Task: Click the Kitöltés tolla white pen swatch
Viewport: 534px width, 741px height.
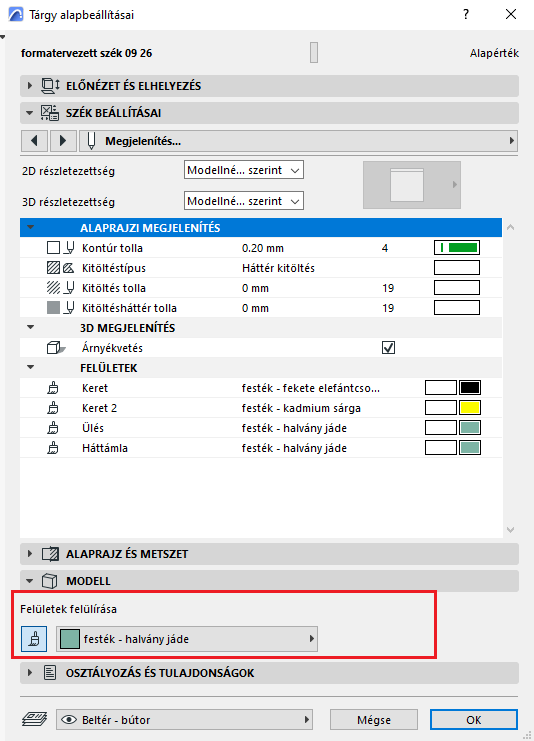Action: click(457, 288)
